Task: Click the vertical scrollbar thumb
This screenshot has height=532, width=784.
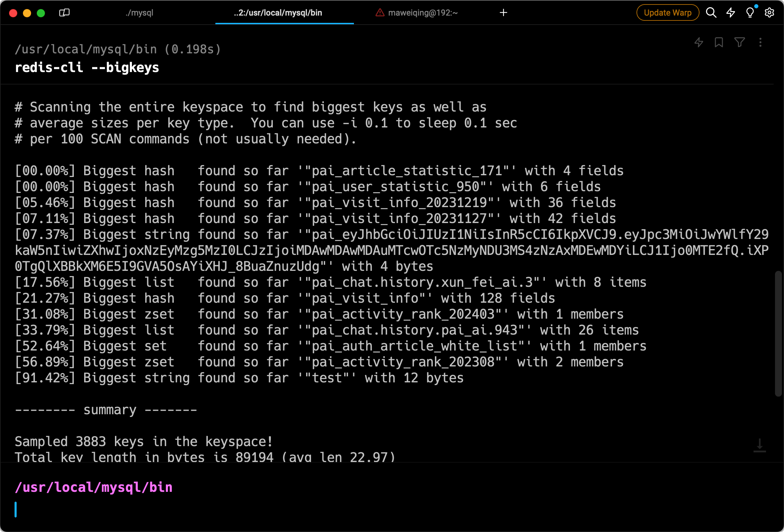Action: [778, 333]
